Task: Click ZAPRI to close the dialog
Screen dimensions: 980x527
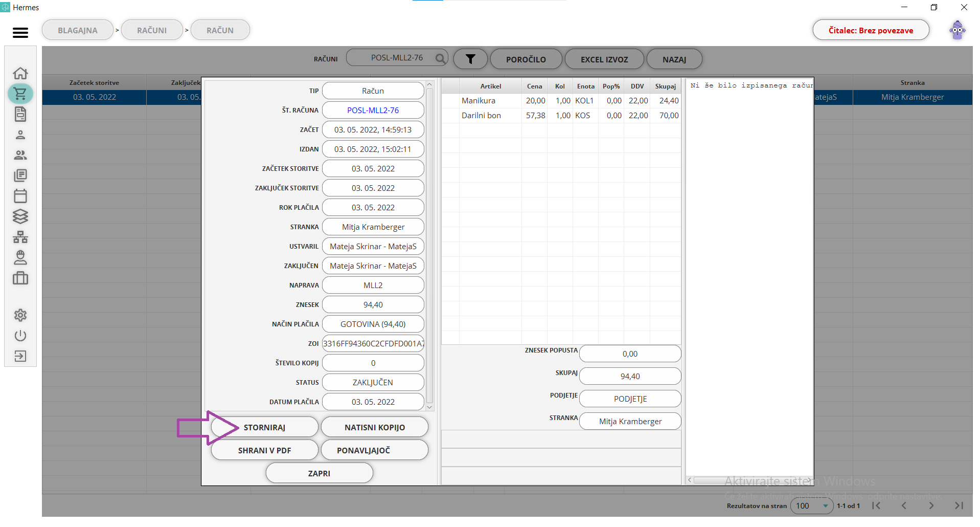Action: pyautogui.click(x=319, y=473)
